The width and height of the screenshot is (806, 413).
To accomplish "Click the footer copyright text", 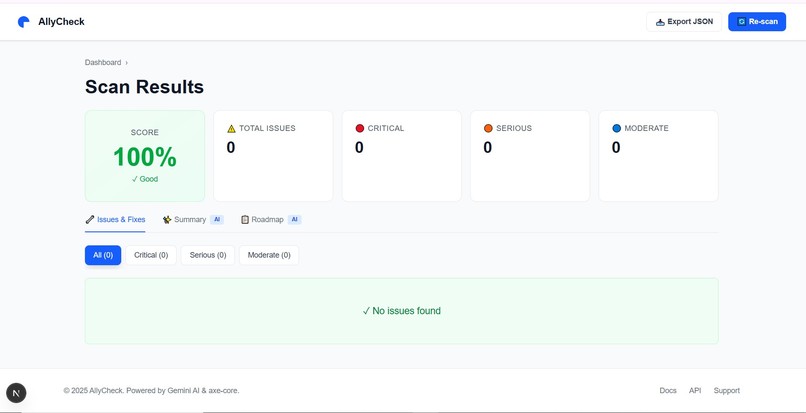I will (x=152, y=390).
